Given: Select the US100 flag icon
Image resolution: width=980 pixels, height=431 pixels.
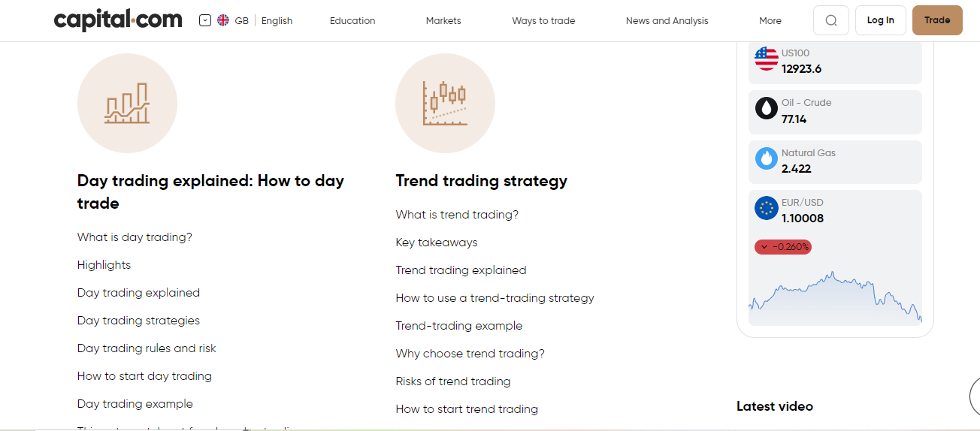Looking at the screenshot, I should pos(767,59).
